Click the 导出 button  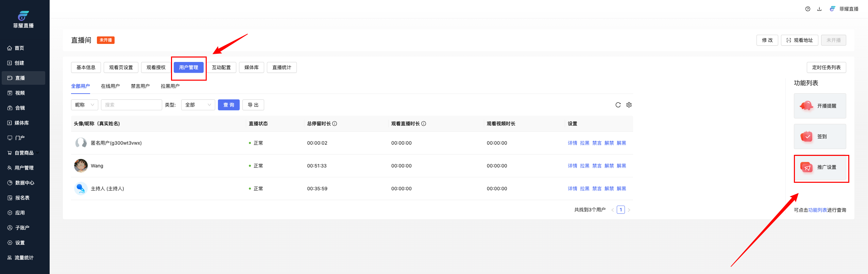[253, 105]
